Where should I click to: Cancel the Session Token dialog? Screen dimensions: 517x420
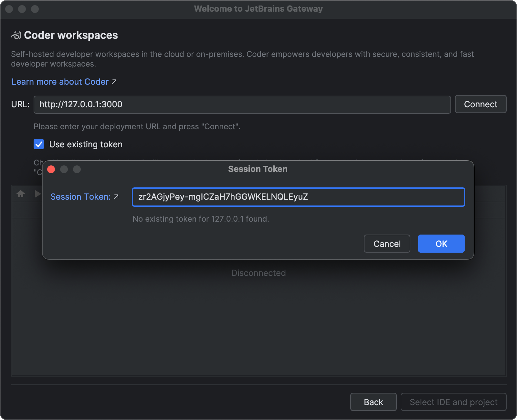pos(387,244)
